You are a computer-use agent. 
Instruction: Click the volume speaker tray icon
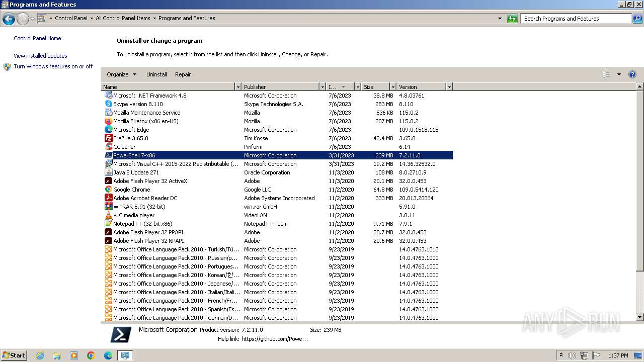coord(572,355)
